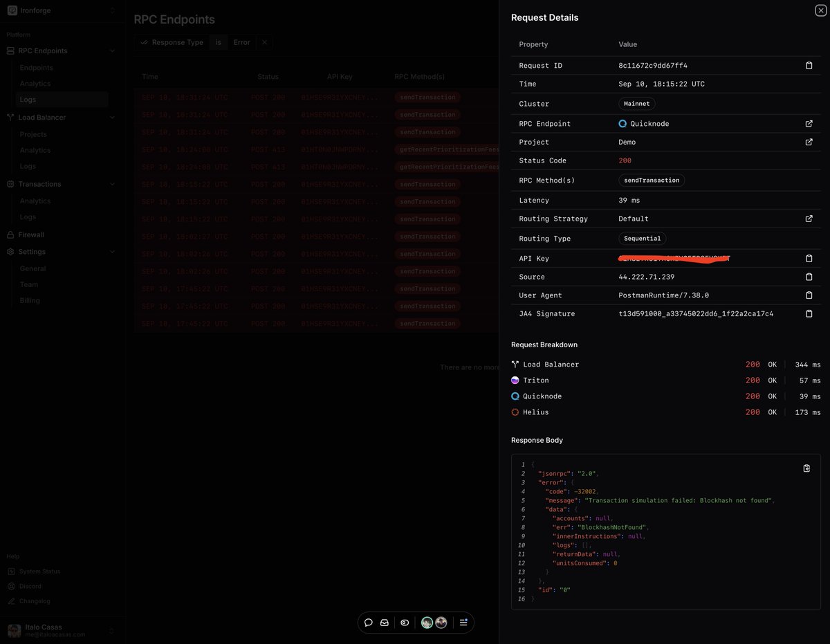Collapse the Load Balancer sidebar section
This screenshot has height=644, width=830.
pos(112,118)
